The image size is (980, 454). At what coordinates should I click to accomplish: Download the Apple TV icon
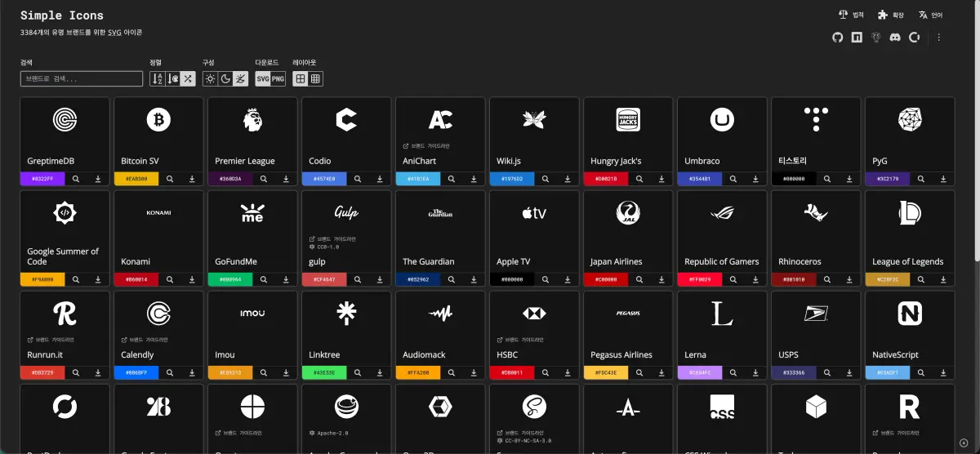tap(568, 279)
